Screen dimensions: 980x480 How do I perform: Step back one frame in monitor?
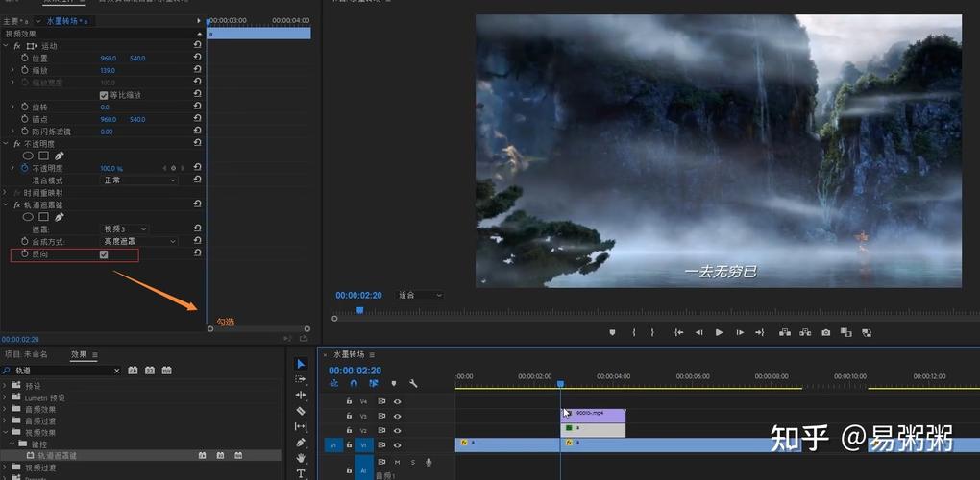tap(698, 333)
